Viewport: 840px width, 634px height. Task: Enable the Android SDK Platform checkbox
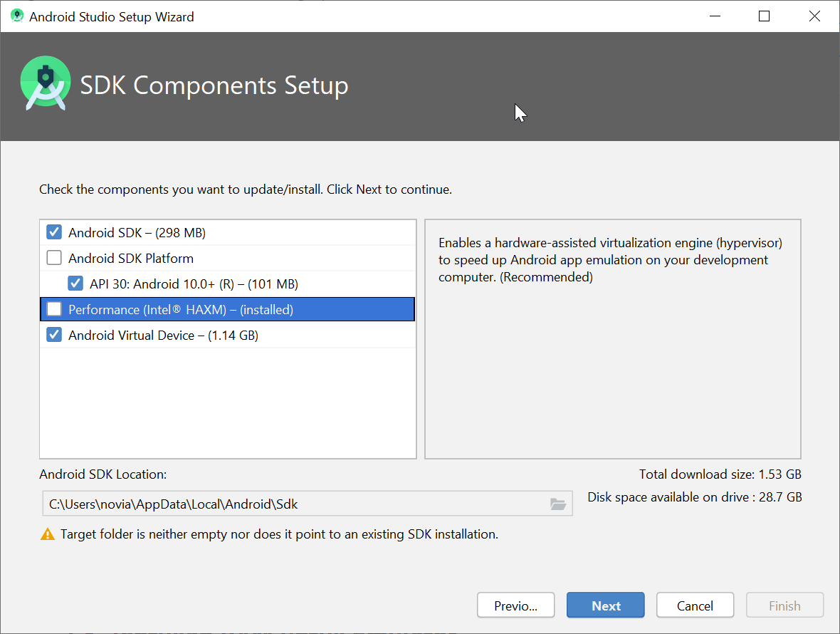[x=54, y=257]
